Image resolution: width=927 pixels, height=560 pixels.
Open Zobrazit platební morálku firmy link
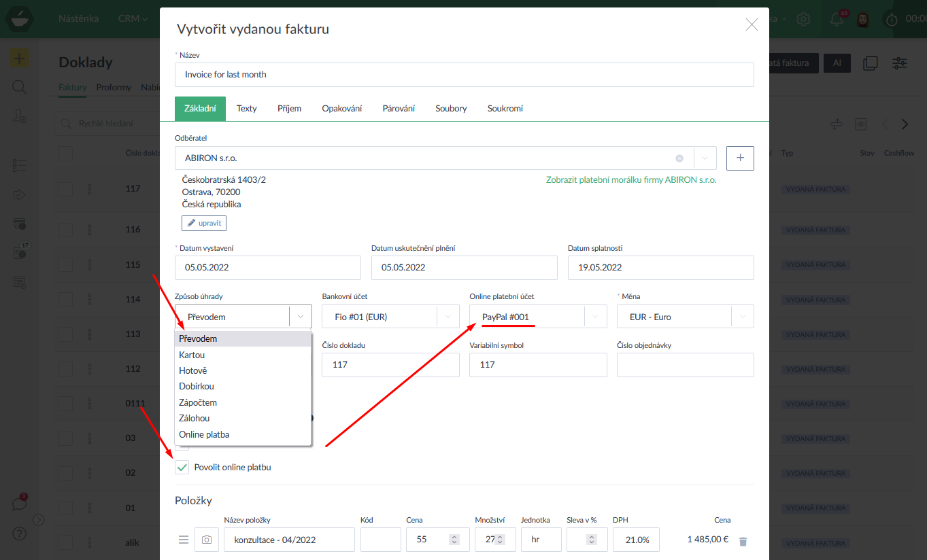click(x=630, y=180)
